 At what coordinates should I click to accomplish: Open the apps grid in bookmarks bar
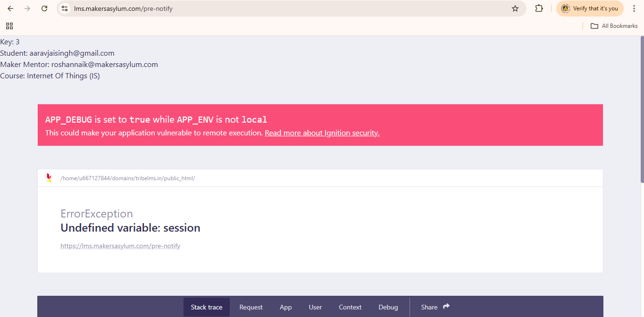(9, 26)
